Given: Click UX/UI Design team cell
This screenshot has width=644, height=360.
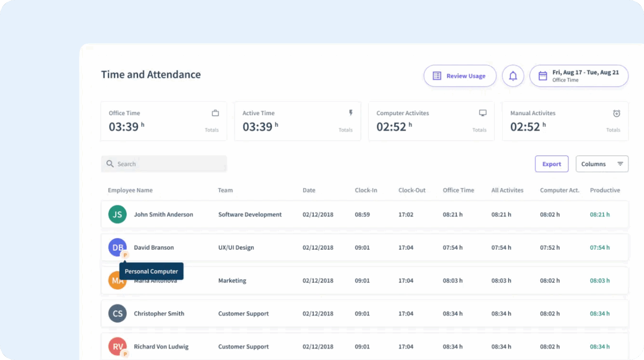Looking at the screenshot, I should (236, 247).
